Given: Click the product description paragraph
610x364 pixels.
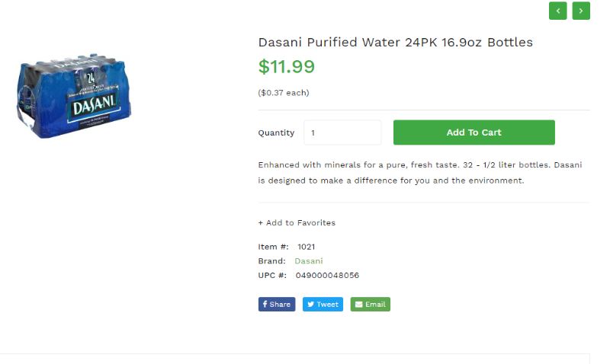Looking at the screenshot, I should (x=419, y=173).
